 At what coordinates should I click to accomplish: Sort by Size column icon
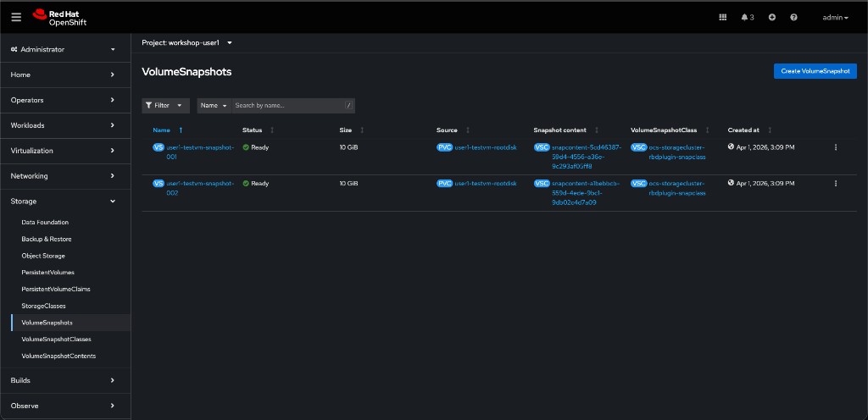pyautogui.click(x=362, y=130)
